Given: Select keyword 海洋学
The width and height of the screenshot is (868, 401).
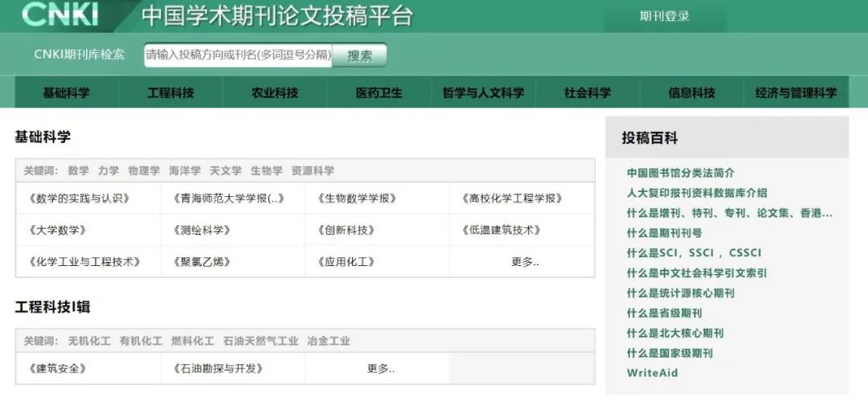Looking at the screenshot, I should point(185,170).
